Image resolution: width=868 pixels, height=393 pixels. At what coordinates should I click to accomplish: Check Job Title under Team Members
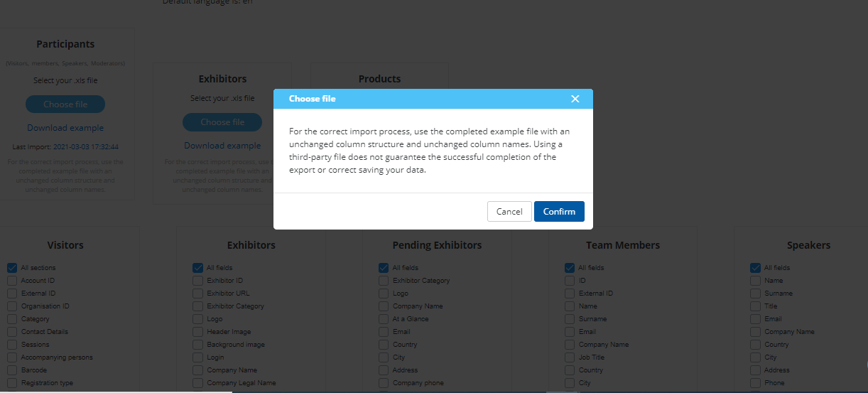click(570, 357)
